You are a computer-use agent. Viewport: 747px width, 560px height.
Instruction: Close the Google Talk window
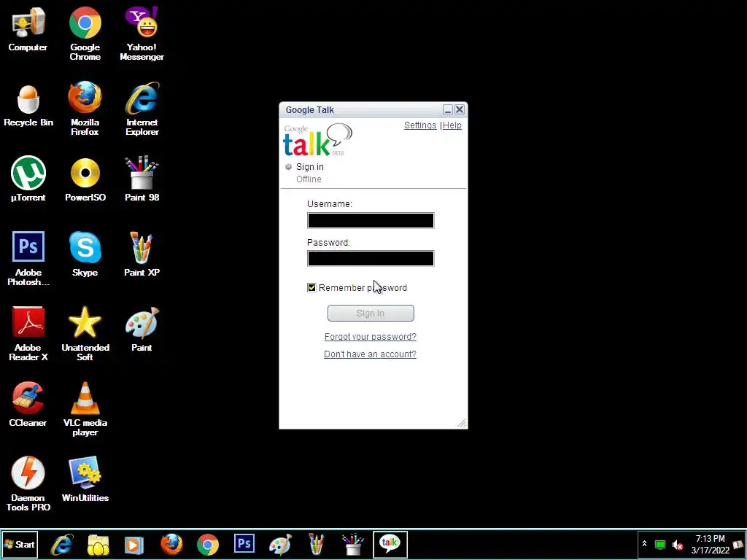pyautogui.click(x=460, y=110)
